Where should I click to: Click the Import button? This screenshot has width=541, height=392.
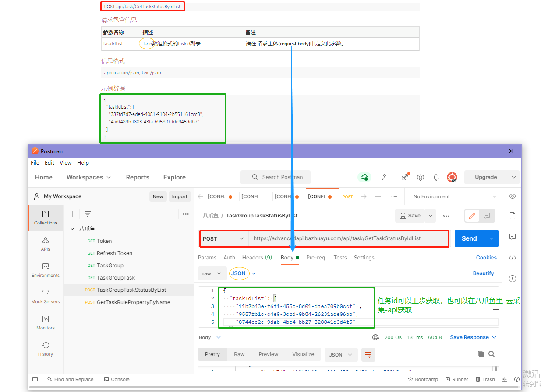pyautogui.click(x=180, y=196)
